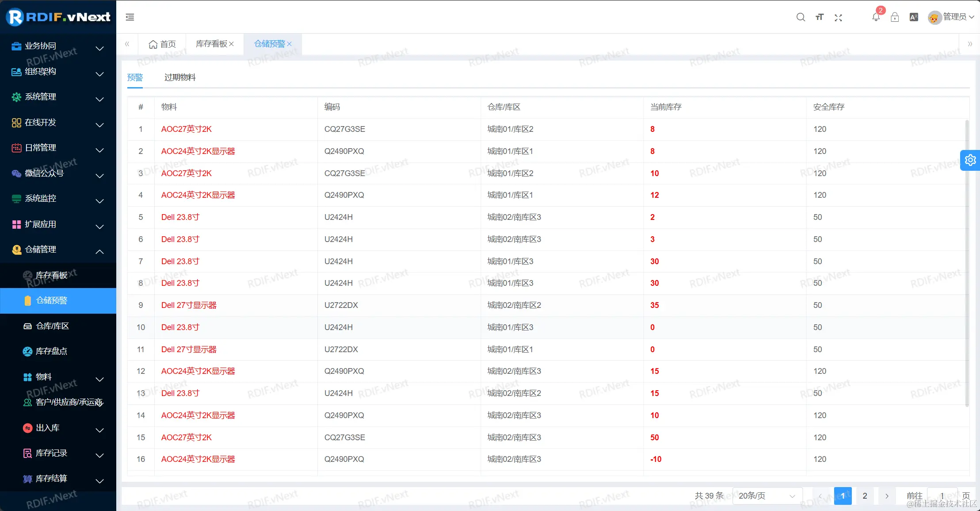Switch to the 过期物料 tab
The image size is (980, 511).
[x=180, y=77]
